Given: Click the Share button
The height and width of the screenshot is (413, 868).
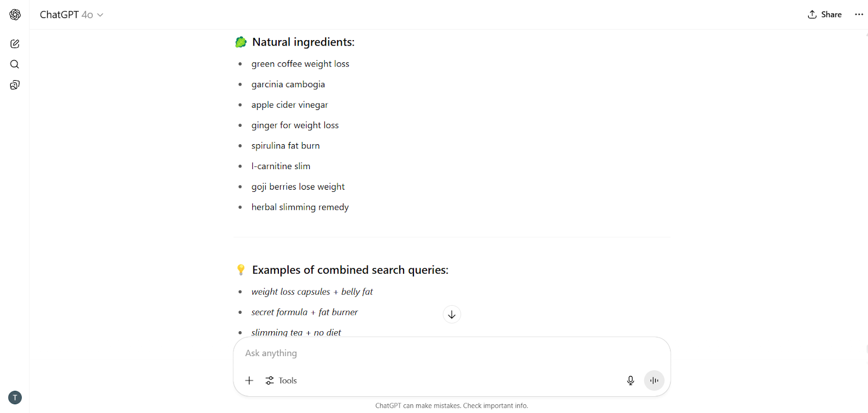Looking at the screenshot, I should point(825,15).
